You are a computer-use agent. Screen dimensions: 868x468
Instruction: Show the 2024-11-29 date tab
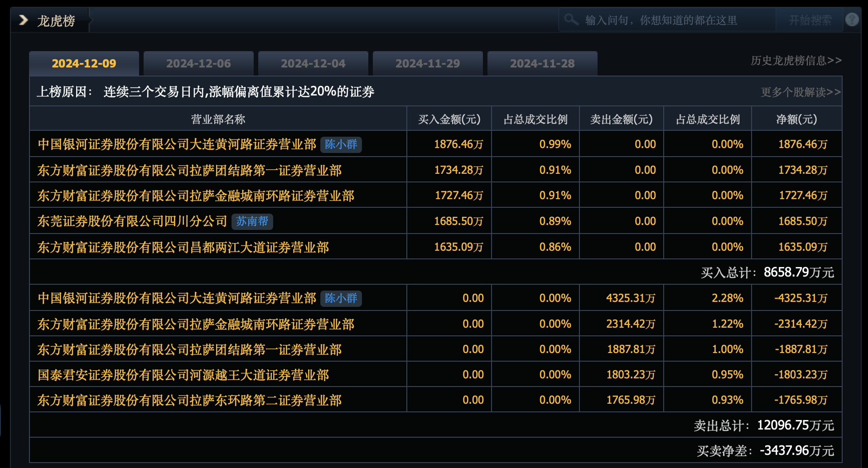pos(428,63)
